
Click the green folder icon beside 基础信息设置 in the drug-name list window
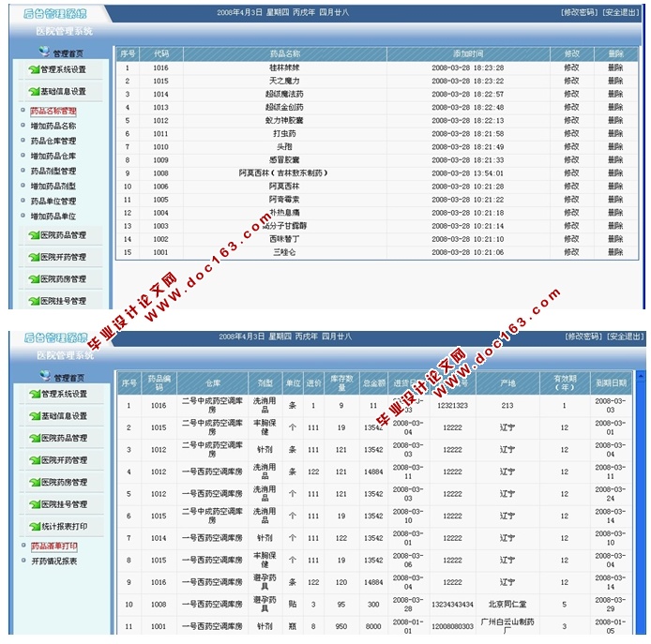[x=34, y=91]
